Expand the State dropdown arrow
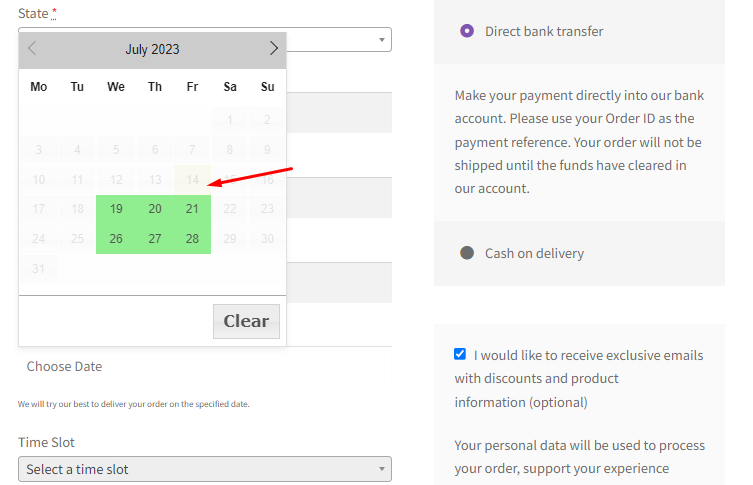The height and width of the screenshot is (485, 753). click(382, 40)
